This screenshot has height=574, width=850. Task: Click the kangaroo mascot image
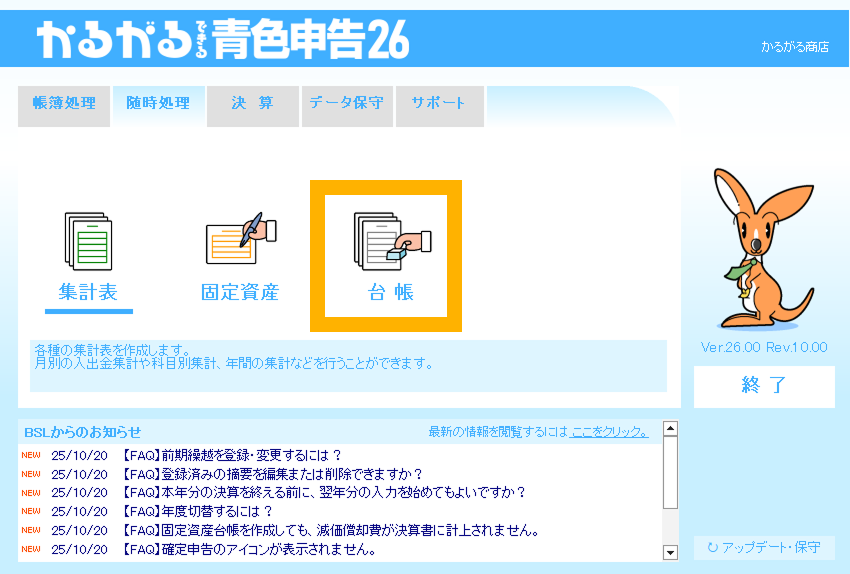762,250
